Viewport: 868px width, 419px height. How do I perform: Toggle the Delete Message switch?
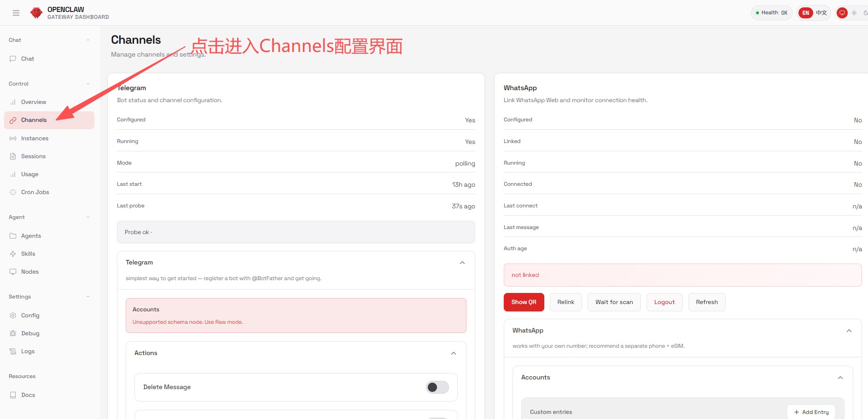pyautogui.click(x=437, y=387)
